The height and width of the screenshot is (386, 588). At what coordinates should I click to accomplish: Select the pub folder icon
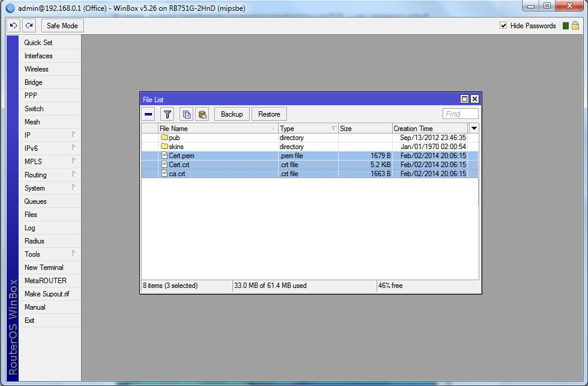coord(164,138)
